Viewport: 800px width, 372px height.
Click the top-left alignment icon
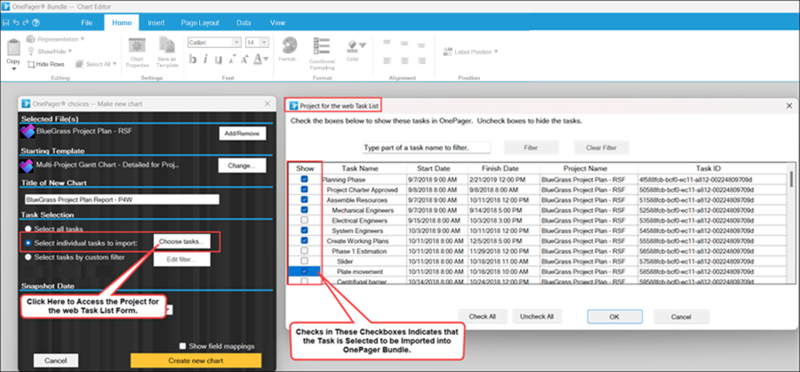[387, 43]
